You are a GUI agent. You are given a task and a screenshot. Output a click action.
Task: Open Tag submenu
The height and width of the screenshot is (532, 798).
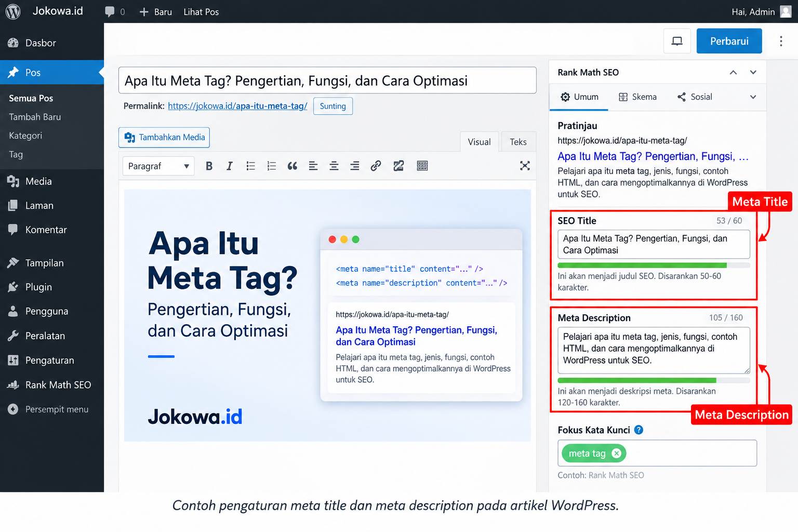[16, 154]
